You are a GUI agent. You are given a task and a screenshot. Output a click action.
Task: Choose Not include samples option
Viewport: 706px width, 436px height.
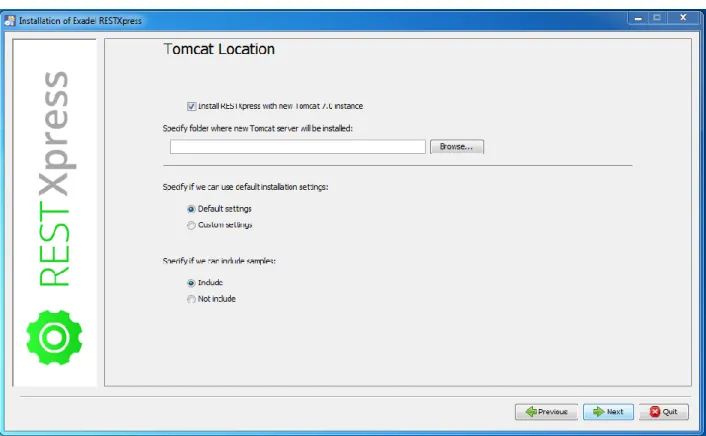click(x=191, y=299)
